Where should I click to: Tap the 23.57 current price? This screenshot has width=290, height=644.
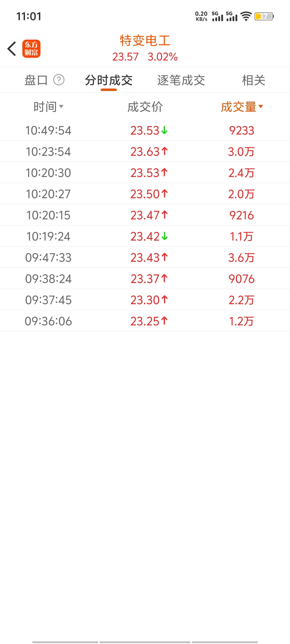[x=125, y=57]
